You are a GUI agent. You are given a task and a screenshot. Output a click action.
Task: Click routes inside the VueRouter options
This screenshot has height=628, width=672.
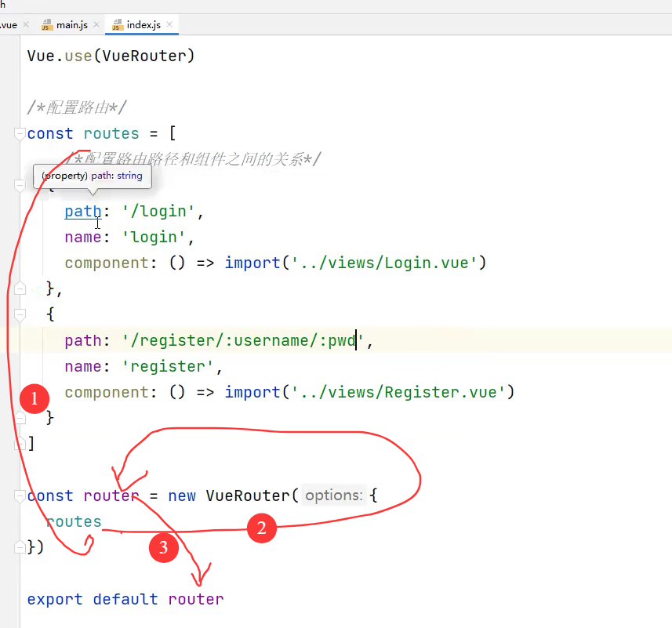(x=74, y=521)
